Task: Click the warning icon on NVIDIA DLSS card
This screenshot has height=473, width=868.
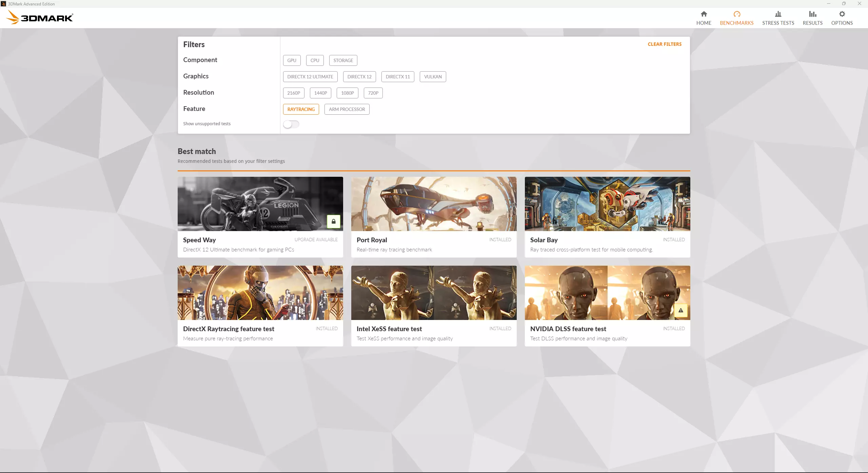Action: pyautogui.click(x=680, y=310)
